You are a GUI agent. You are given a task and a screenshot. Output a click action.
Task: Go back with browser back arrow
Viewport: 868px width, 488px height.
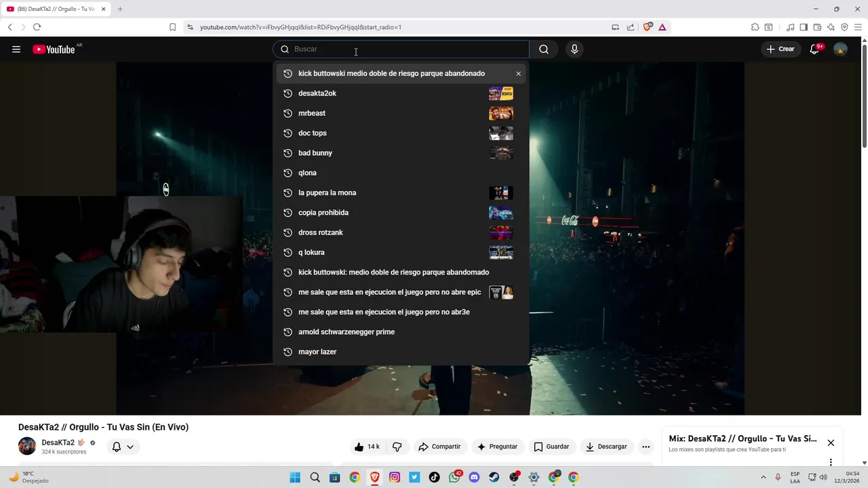(9, 27)
